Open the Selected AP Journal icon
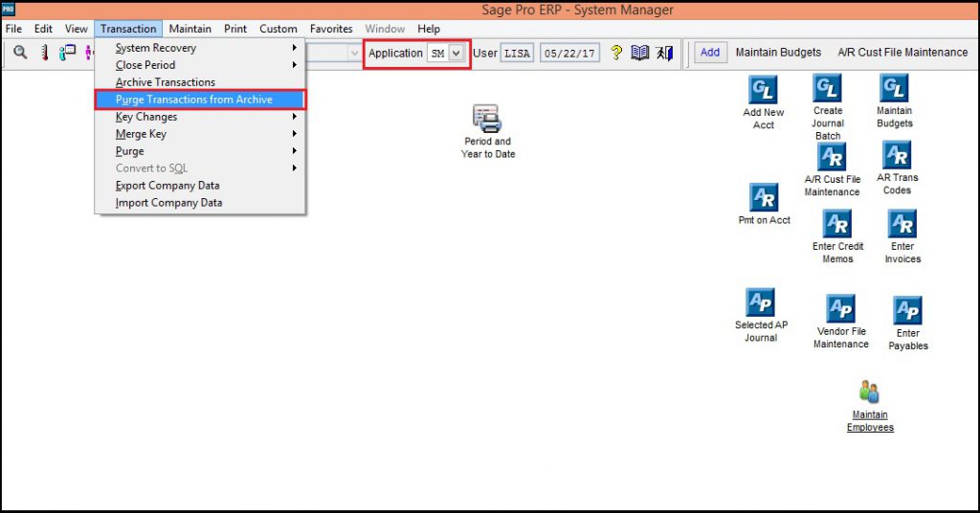This screenshot has width=980, height=513. [x=761, y=303]
